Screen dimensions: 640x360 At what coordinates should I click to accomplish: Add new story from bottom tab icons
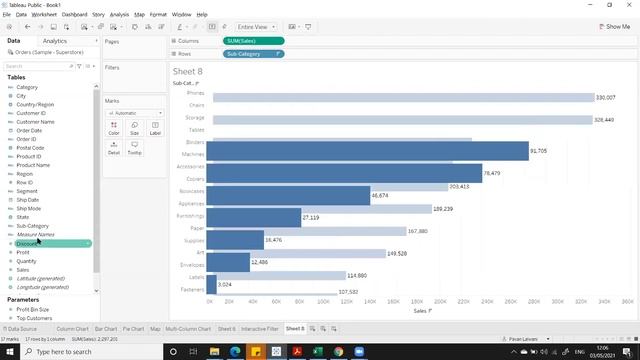click(334, 329)
